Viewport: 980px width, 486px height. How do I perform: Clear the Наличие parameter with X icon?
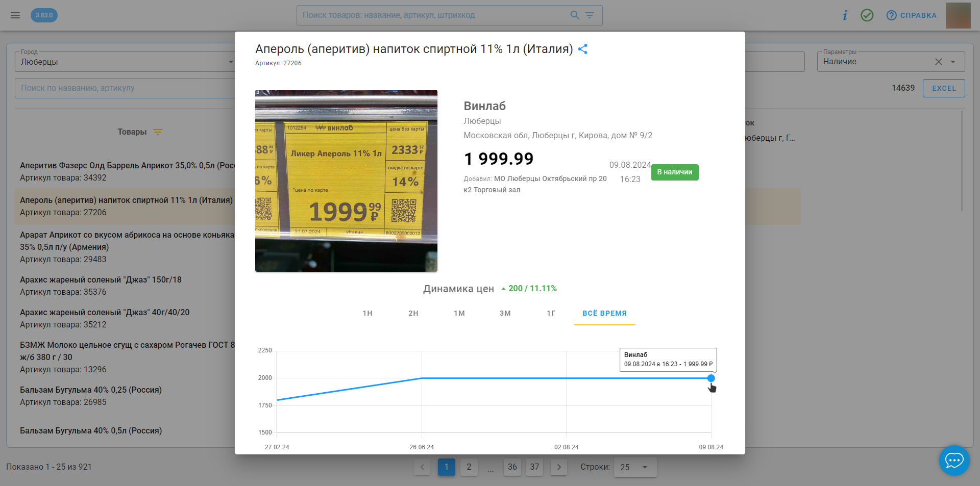939,62
